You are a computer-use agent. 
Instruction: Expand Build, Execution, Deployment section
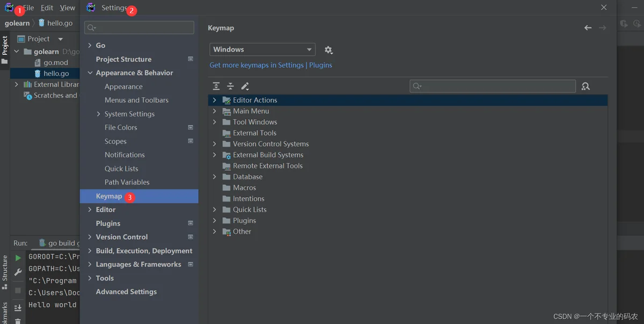pos(90,251)
